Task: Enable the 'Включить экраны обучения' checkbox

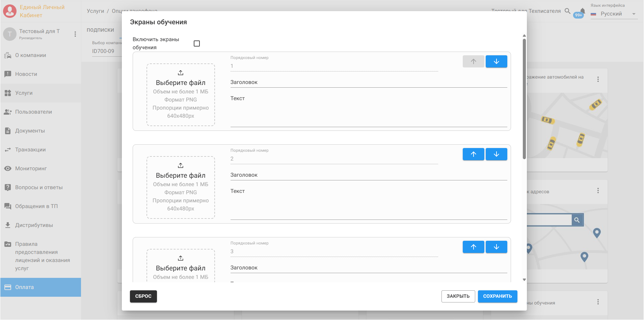Action: click(197, 43)
